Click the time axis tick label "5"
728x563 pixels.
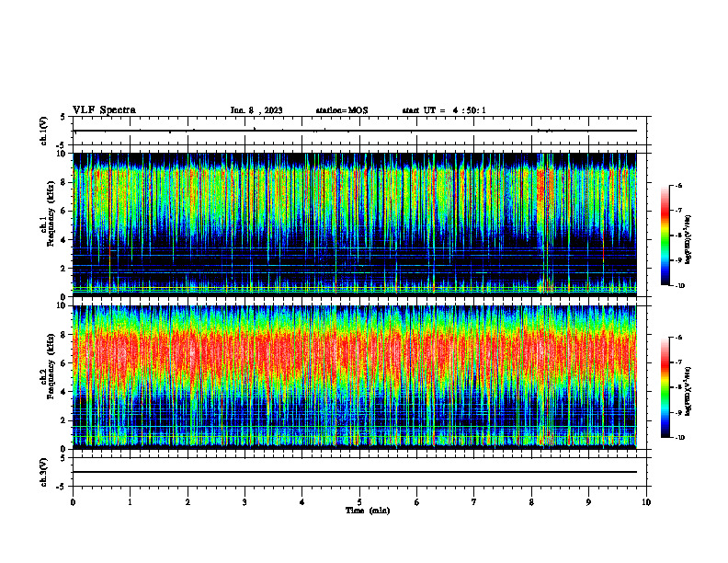[x=359, y=502]
